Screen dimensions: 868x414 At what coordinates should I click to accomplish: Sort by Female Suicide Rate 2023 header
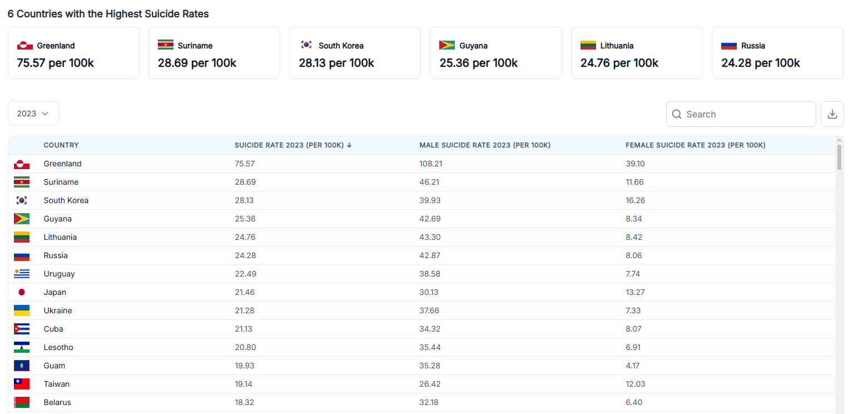696,145
